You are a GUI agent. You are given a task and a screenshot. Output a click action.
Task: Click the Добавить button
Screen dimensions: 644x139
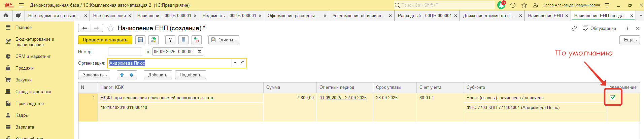click(158, 75)
